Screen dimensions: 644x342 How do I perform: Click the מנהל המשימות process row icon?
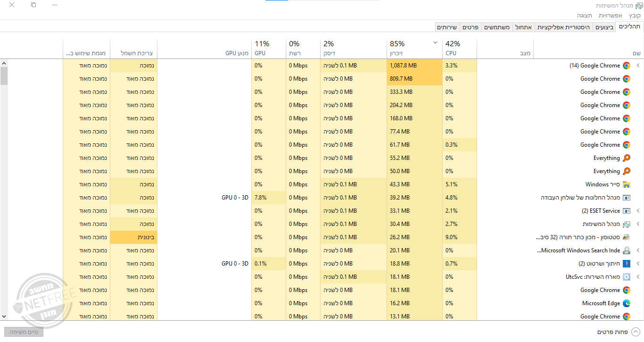627,224
